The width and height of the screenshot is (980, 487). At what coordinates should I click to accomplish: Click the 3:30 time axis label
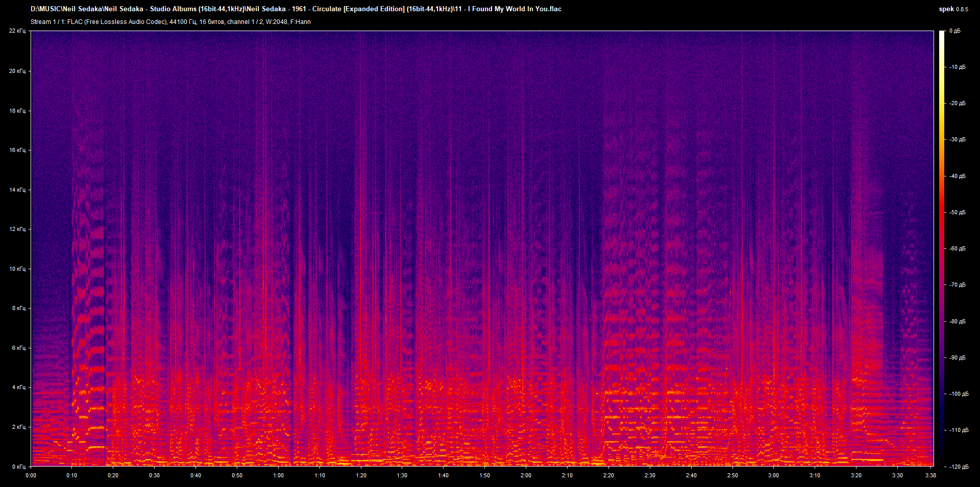pos(897,475)
